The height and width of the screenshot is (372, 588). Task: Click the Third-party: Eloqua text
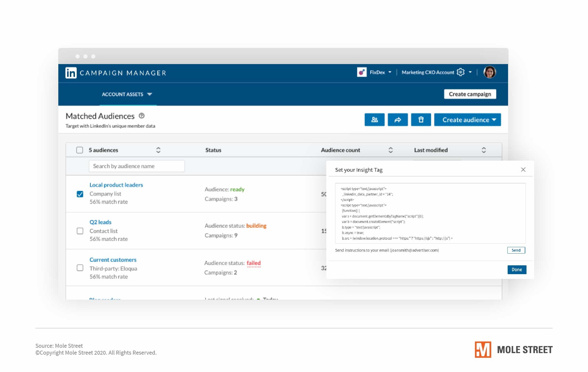click(x=113, y=269)
